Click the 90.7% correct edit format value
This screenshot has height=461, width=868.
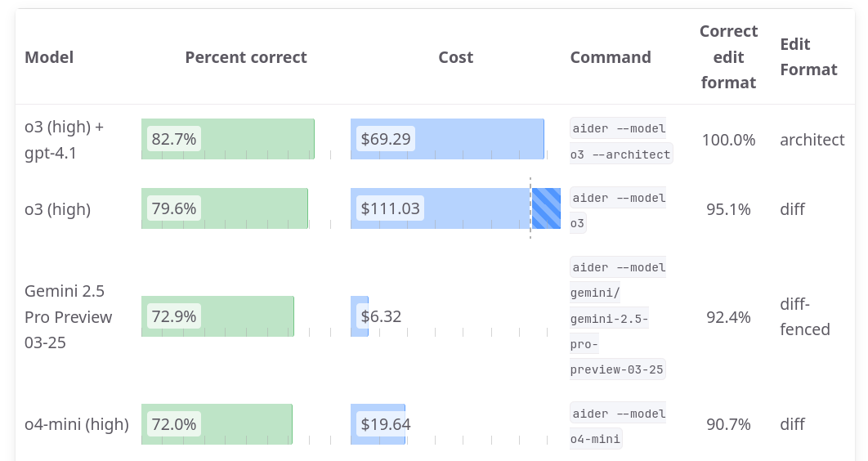728,424
